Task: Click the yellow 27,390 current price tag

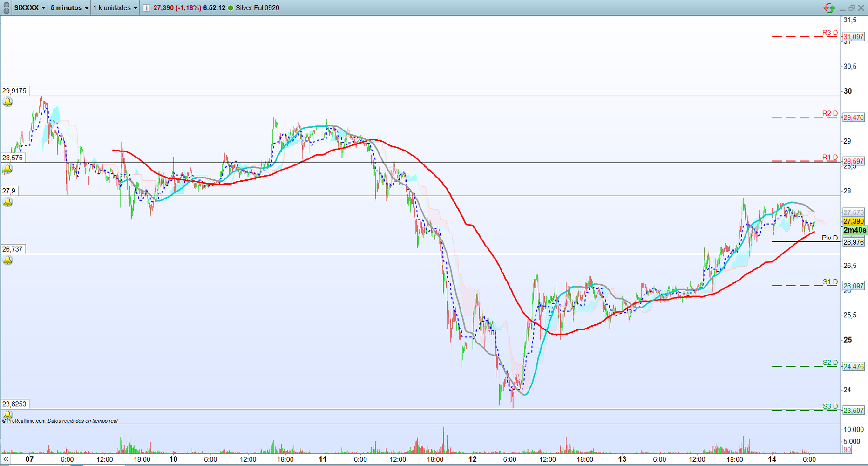Action: tap(854, 221)
